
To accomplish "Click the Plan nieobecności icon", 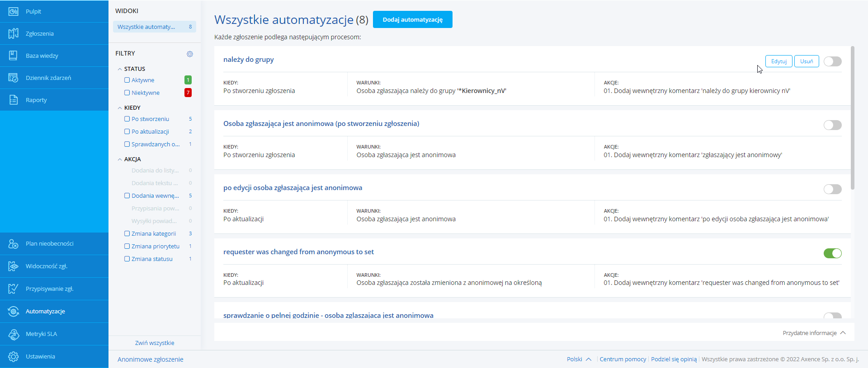I will tap(14, 244).
